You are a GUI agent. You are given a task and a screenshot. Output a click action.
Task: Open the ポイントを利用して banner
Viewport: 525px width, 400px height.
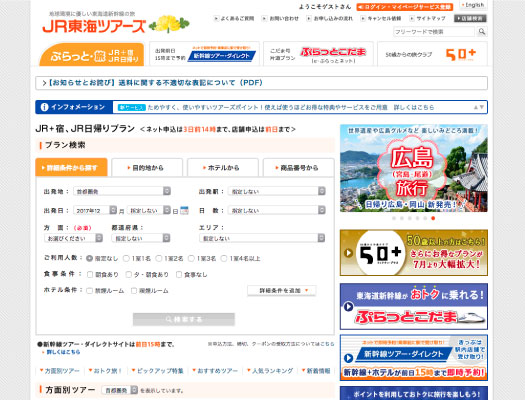click(414, 393)
